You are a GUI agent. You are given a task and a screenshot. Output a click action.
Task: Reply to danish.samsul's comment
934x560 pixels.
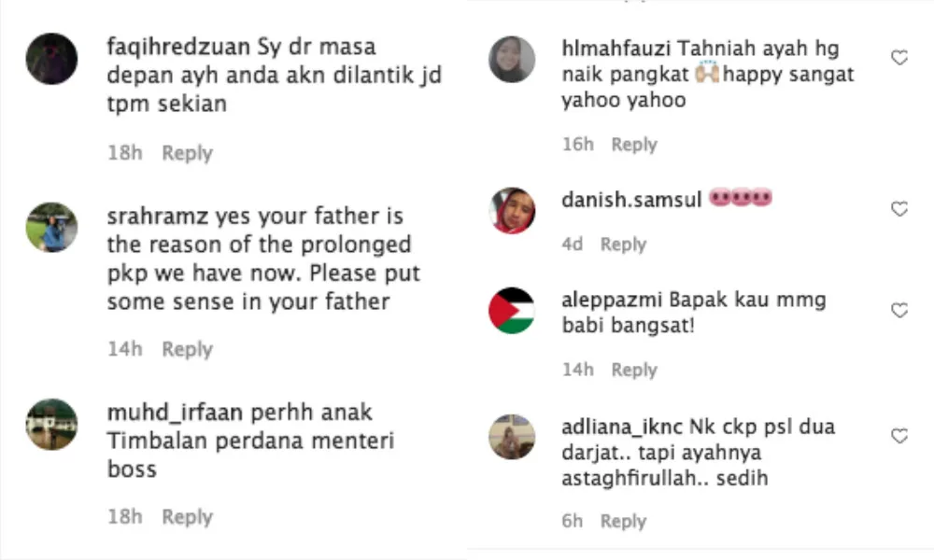[x=623, y=244]
